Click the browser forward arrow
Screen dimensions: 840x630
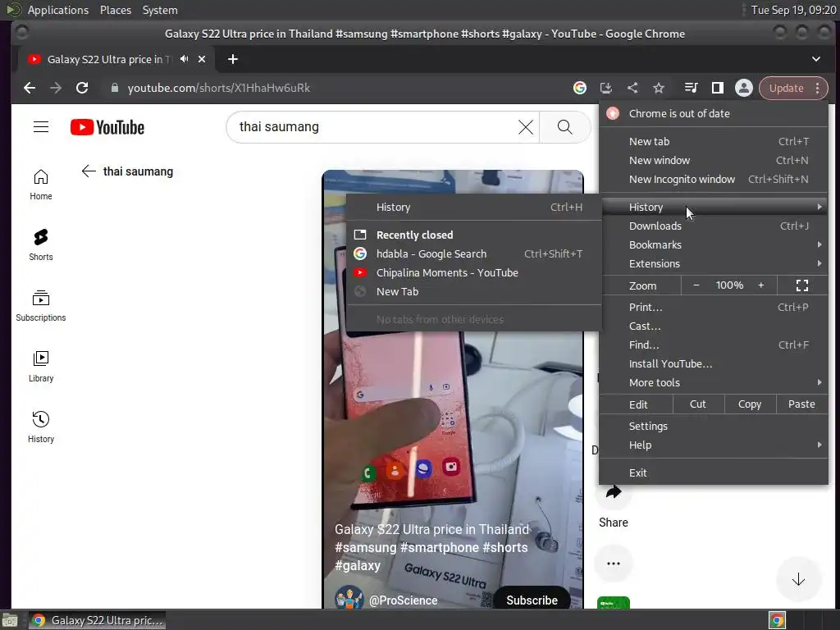[x=56, y=88]
